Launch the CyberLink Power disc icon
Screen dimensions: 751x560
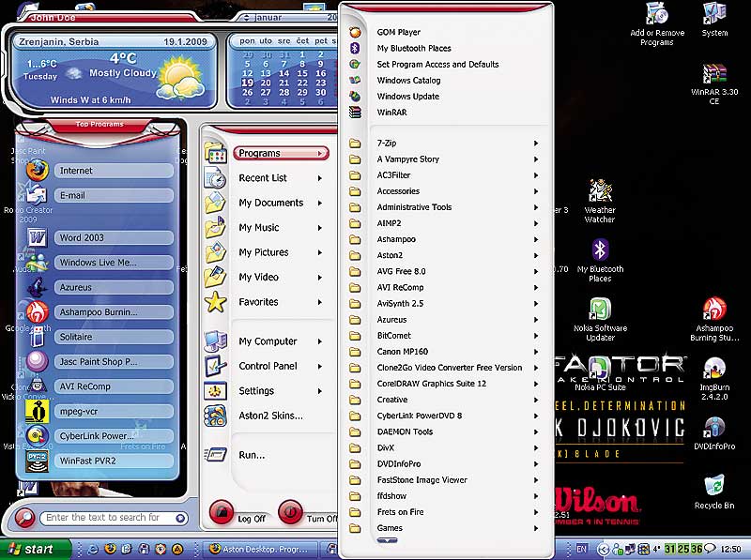(x=37, y=436)
